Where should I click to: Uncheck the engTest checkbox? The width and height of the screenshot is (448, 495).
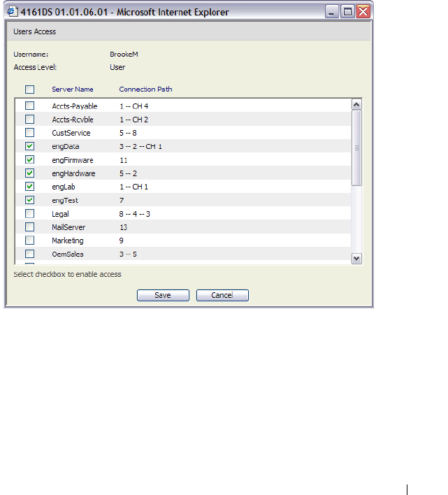point(29,200)
